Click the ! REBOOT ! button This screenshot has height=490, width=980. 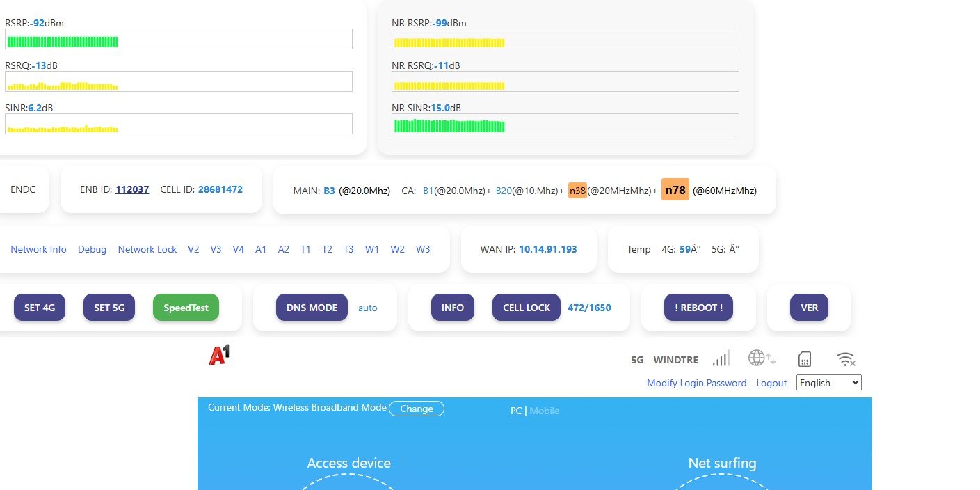tap(698, 308)
